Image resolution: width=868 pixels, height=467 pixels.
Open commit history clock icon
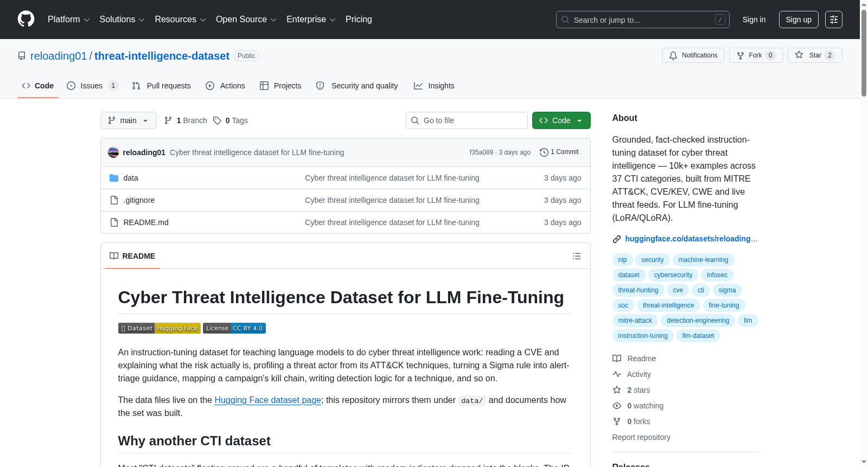[544, 152]
